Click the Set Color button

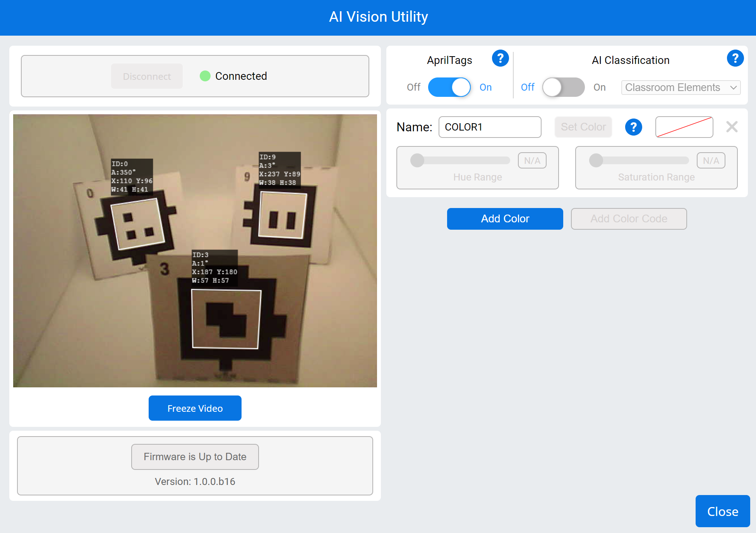[583, 127]
